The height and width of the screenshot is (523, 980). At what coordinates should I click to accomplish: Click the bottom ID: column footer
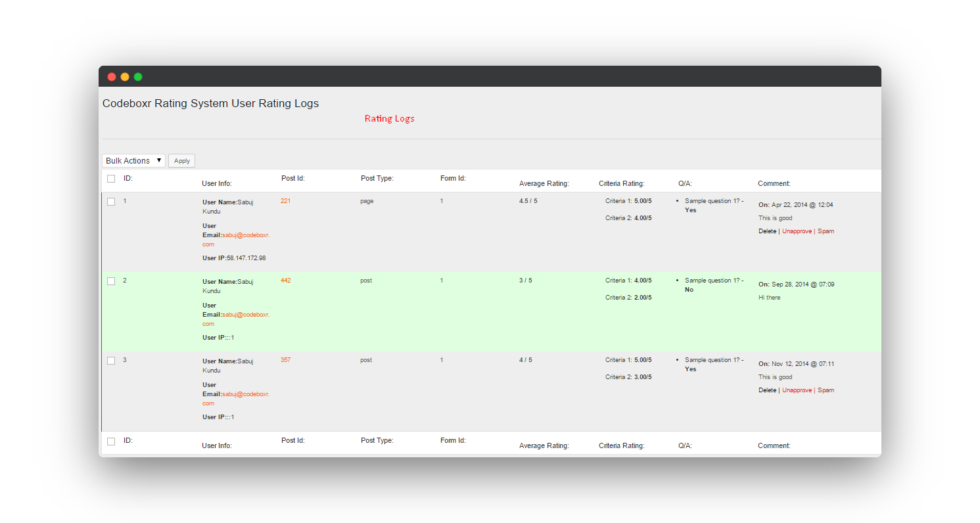click(128, 440)
